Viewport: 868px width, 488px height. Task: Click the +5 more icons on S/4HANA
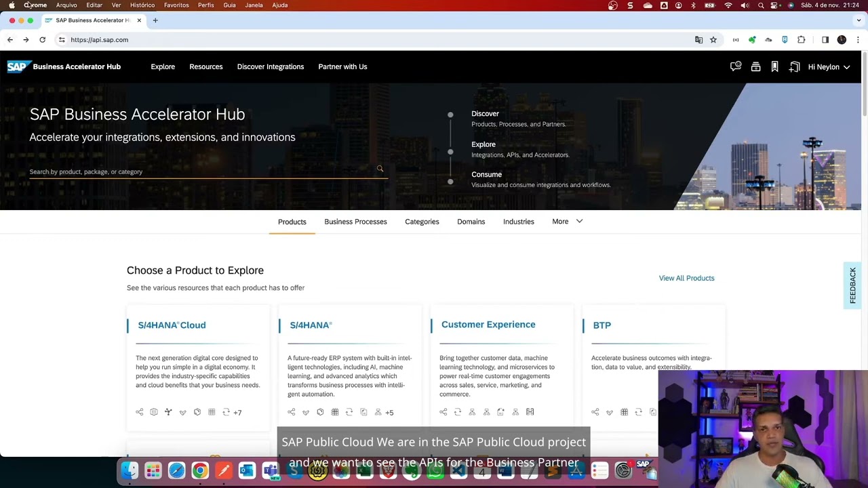pyautogui.click(x=389, y=412)
